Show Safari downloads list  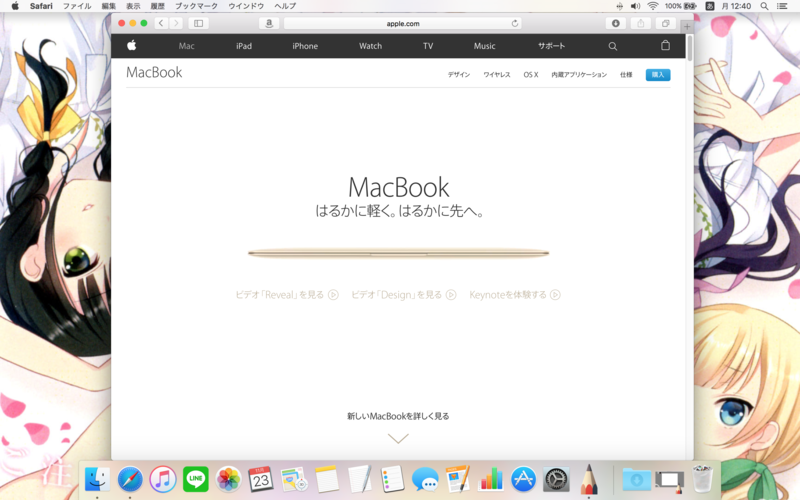click(x=616, y=23)
